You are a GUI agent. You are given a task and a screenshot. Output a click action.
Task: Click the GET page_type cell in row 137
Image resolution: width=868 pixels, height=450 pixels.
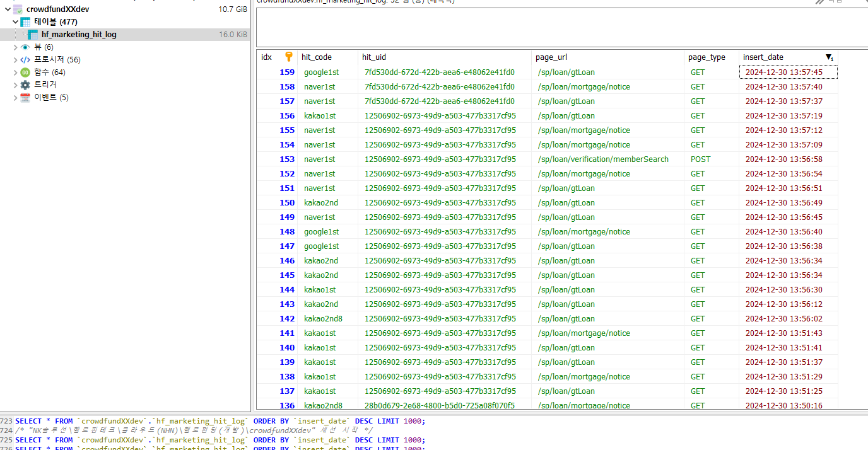click(712, 391)
